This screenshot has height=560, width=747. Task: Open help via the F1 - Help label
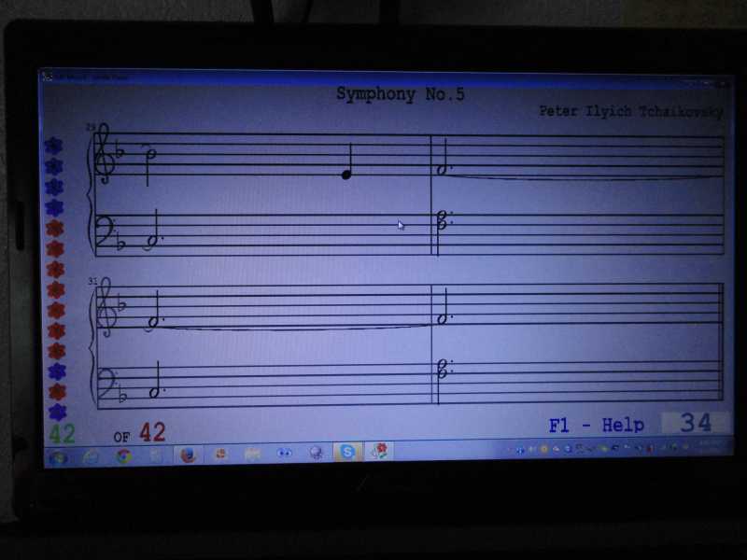[x=597, y=425]
